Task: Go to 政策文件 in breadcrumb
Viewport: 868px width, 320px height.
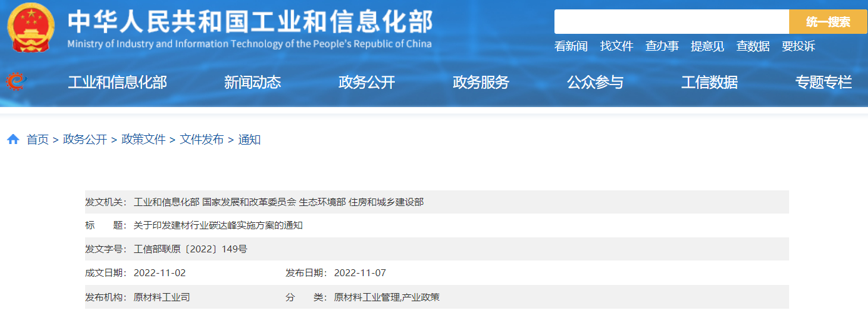Action: [143, 140]
